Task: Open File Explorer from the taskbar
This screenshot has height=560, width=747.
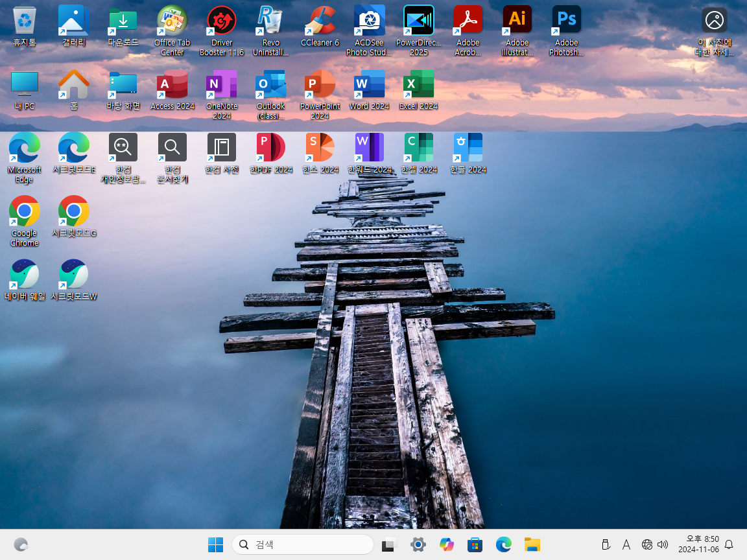Action: click(x=532, y=544)
